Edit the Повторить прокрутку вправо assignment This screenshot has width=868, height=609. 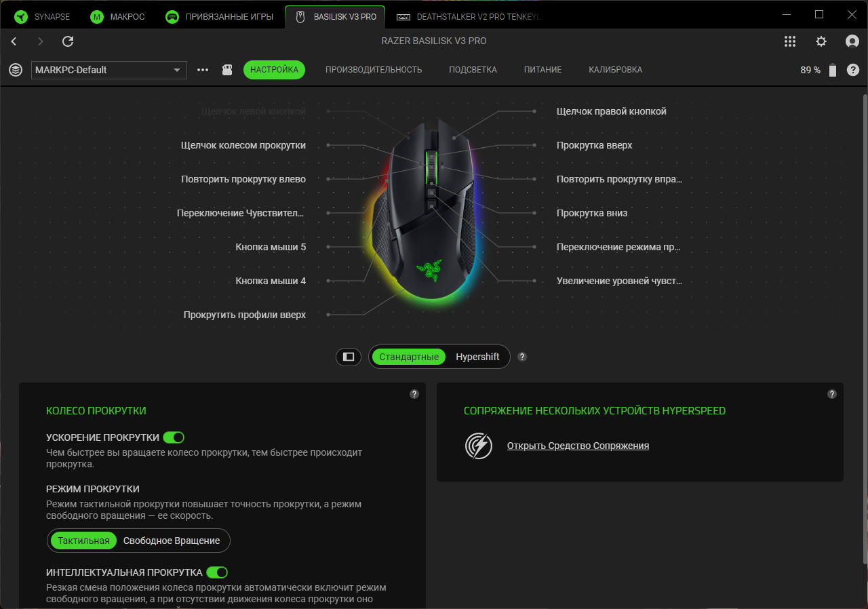tap(620, 179)
